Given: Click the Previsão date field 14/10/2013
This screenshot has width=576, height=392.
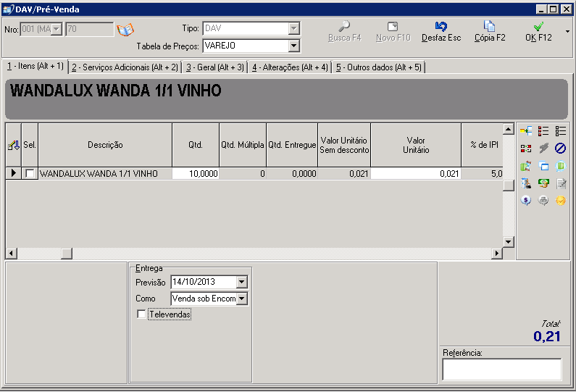Looking at the screenshot, I should (204, 282).
